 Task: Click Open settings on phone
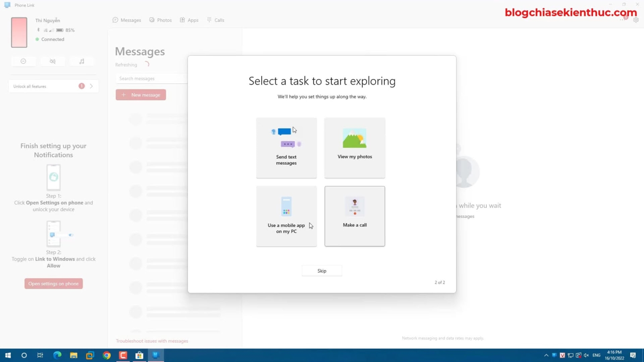(x=53, y=283)
